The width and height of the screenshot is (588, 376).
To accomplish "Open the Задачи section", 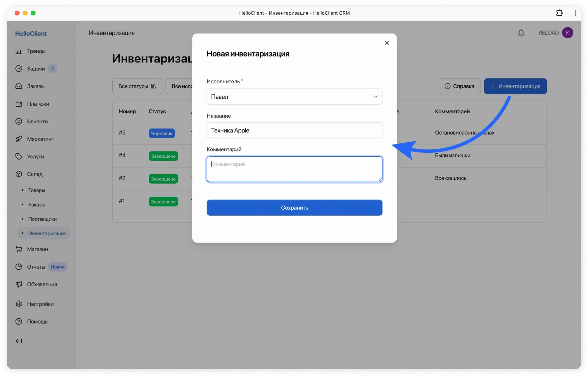I will click(36, 69).
